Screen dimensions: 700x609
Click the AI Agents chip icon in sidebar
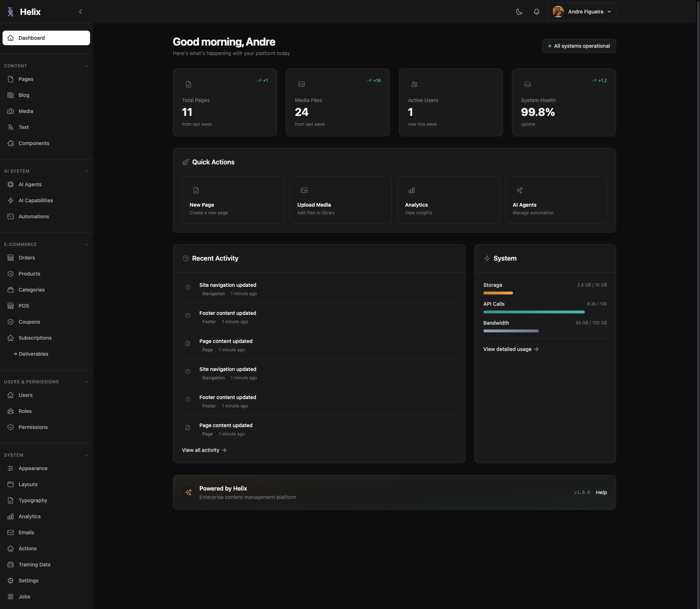click(11, 184)
